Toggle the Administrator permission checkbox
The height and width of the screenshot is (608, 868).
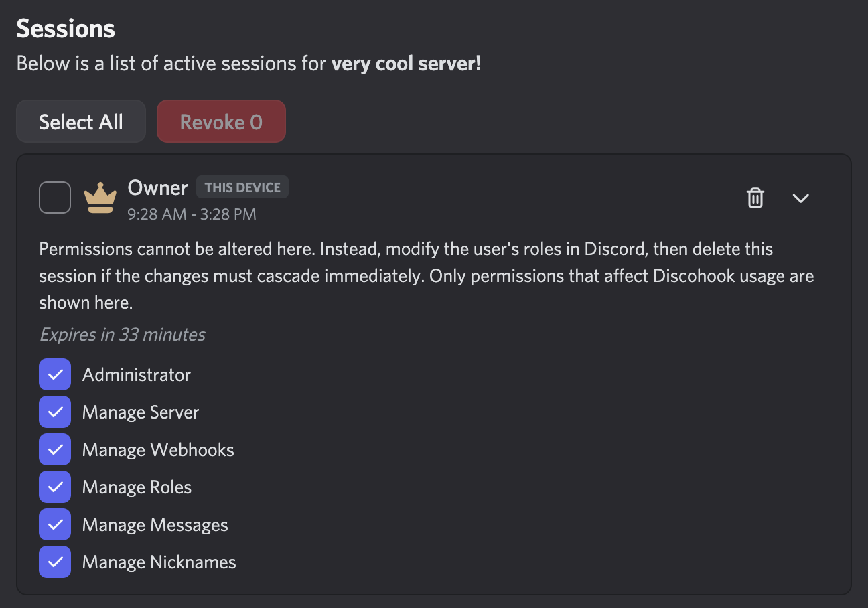coord(55,374)
